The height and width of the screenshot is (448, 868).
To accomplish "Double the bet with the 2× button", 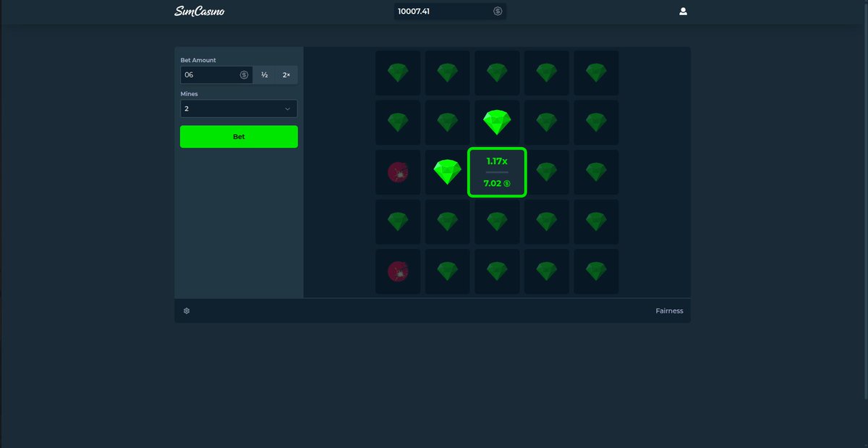I will coord(286,75).
